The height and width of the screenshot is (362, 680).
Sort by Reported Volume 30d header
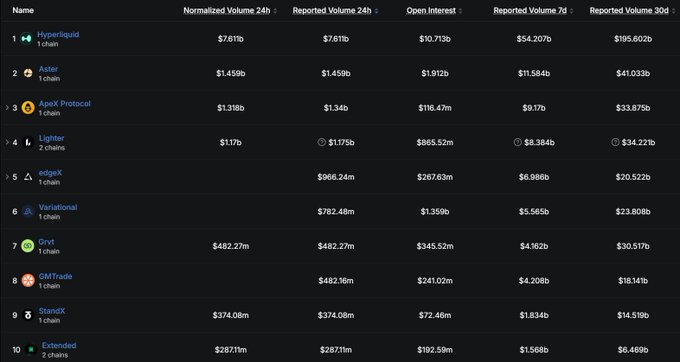(629, 10)
